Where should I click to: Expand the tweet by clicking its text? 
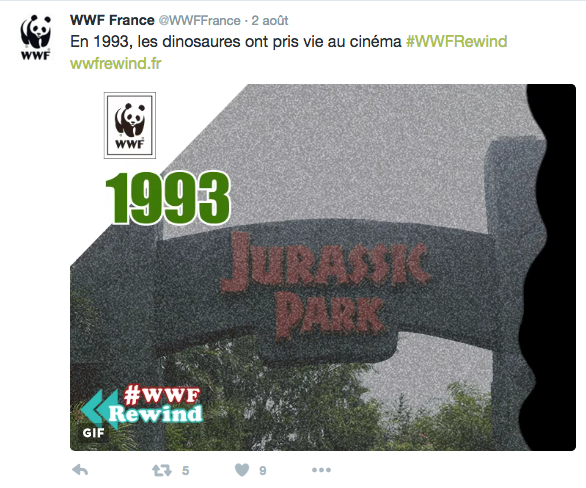235,41
